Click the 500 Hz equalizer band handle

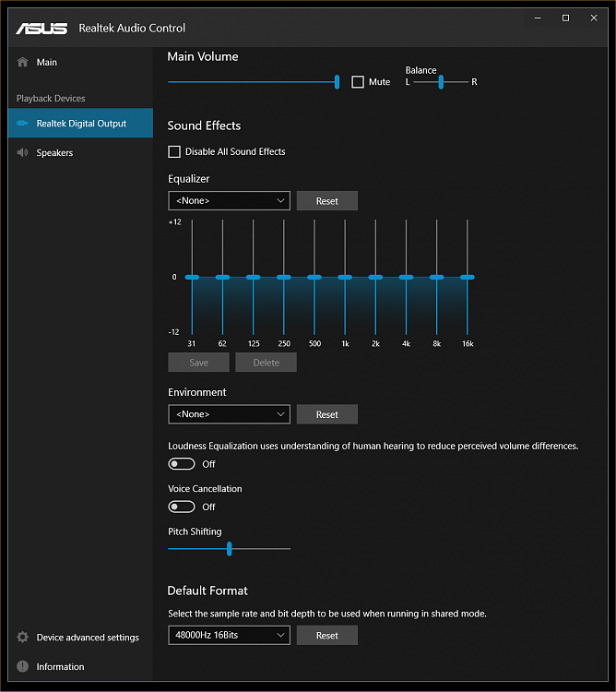(x=314, y=277)
